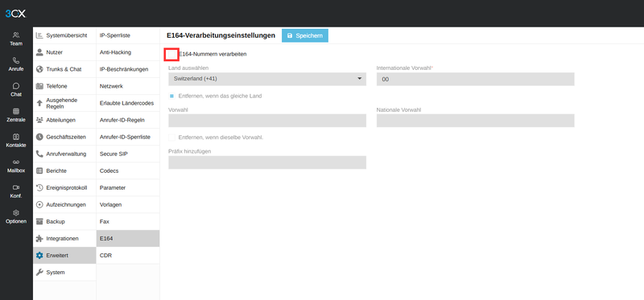Select the E164 submenu entry
644x300 pixels.
tap(128, 238)
